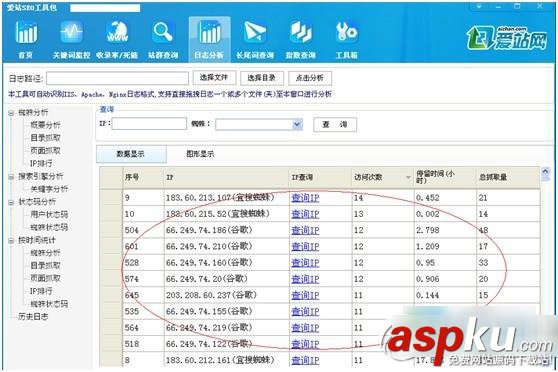Click 查询IP link for 66.249.74.210
The image size is (558, 372).
pos(305,247)
